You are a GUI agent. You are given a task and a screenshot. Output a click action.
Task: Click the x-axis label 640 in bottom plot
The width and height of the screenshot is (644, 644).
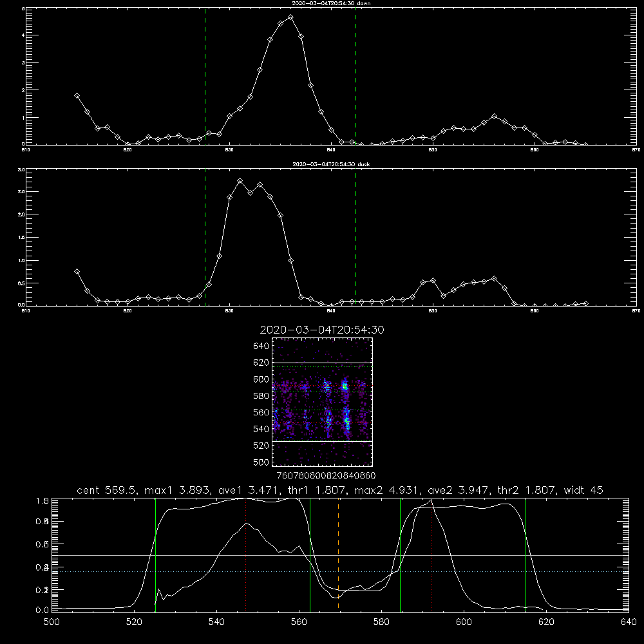tap(629, 622)
